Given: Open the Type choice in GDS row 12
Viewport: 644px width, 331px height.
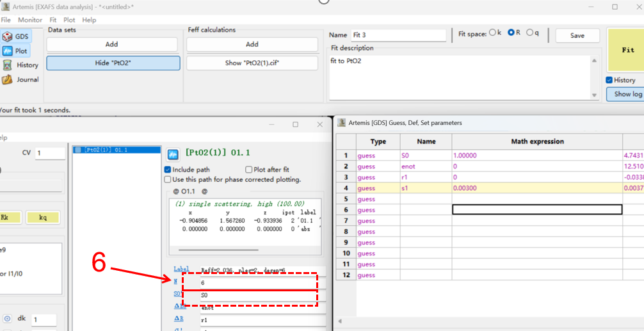Looking at the screenshot, I should point(378,275).
